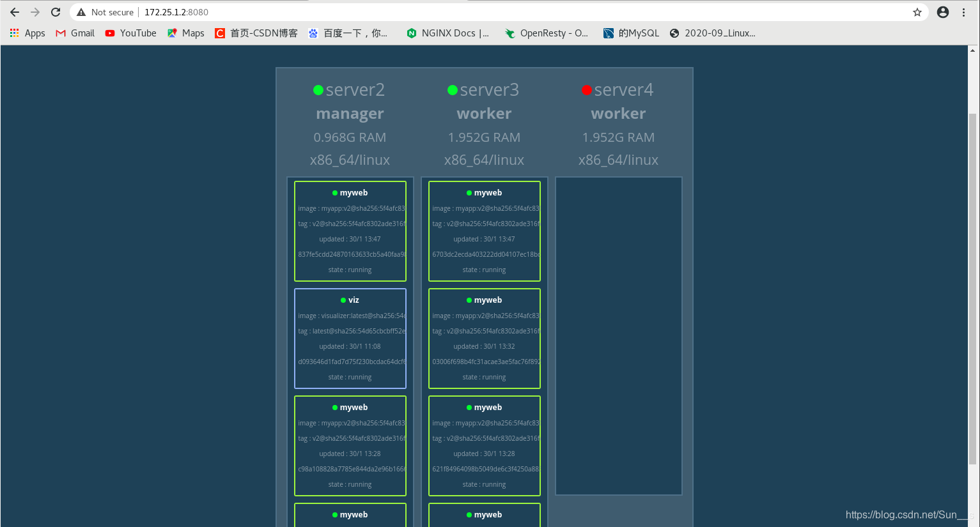Click 1.952G RAM under server4
The width and height of the screenshot is (980, 527).
(618, 137)
